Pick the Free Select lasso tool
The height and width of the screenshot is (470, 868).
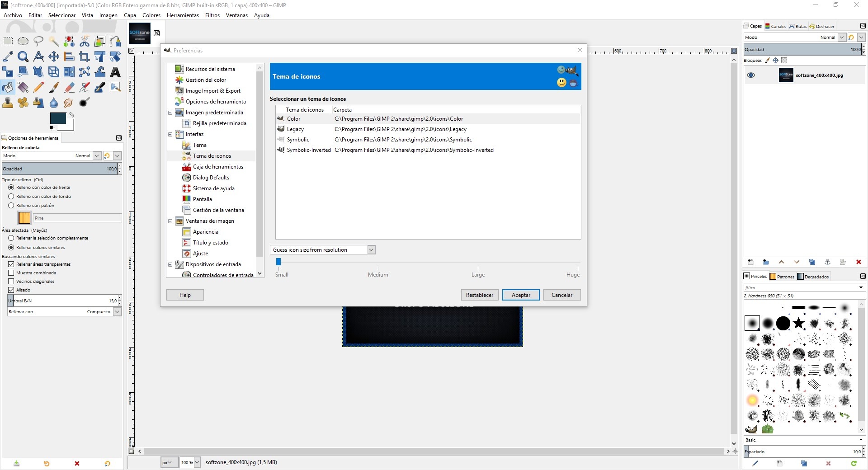click(x=38, y=42)
